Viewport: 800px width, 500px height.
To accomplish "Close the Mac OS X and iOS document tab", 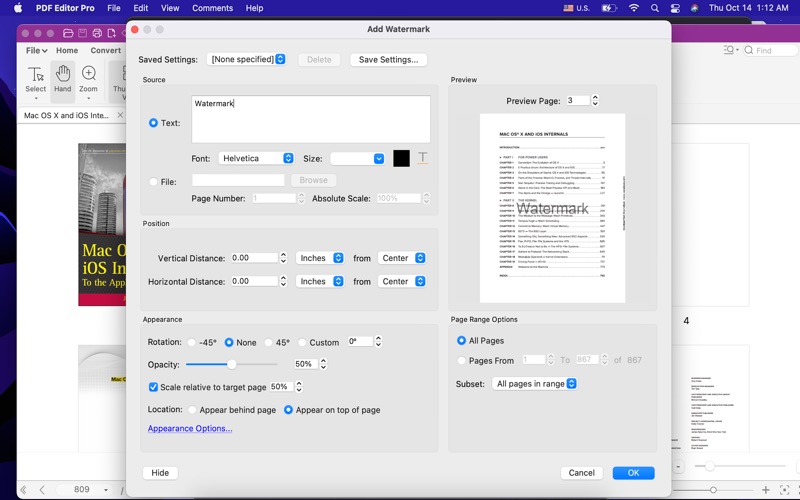I will point(120,115).
